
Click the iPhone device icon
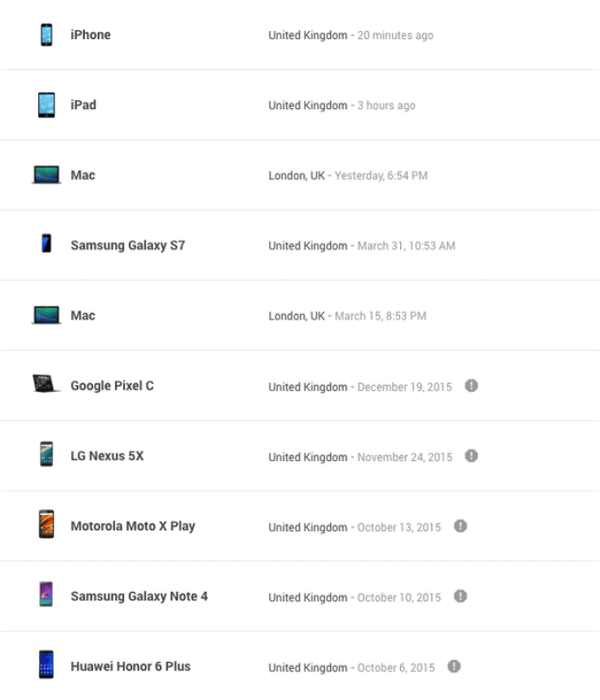coord(47,35)
